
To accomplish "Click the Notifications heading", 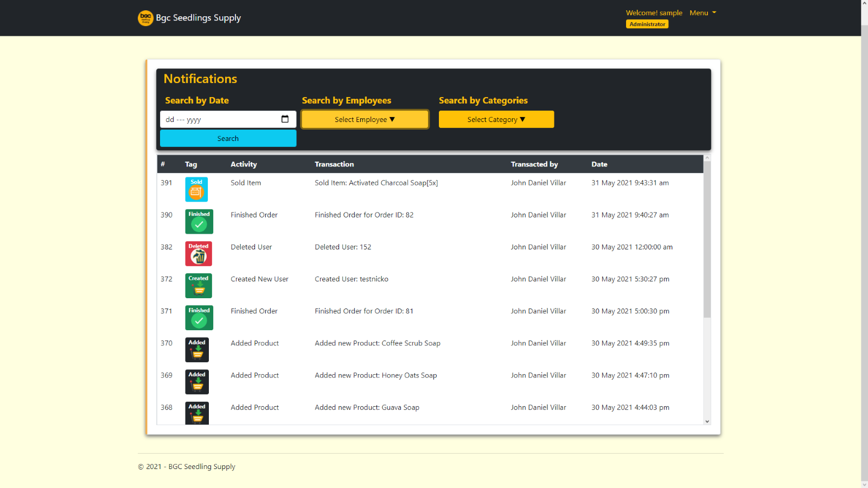I will (x=200, y=79).
